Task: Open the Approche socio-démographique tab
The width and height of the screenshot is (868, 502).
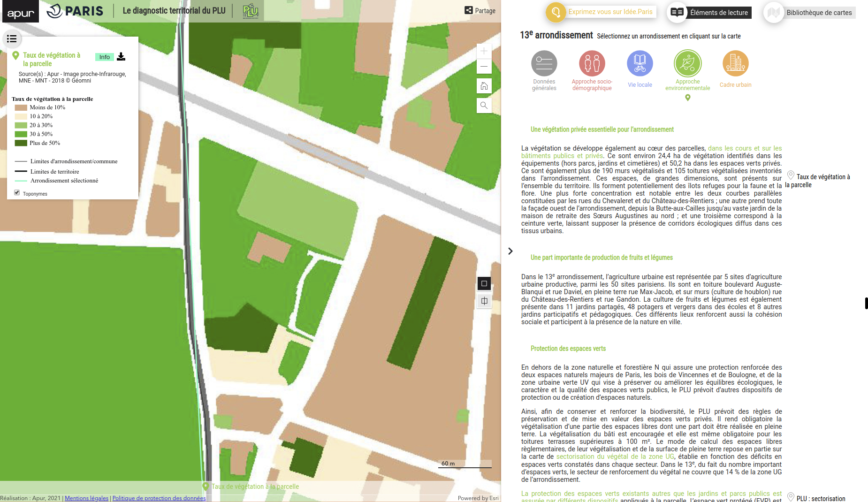Action: [x=592, y=63]
